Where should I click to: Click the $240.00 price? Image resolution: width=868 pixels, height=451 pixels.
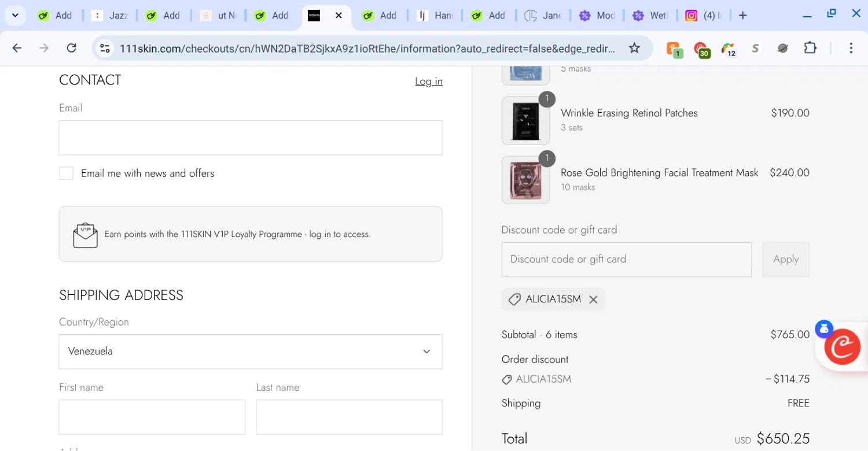point(789,173)
